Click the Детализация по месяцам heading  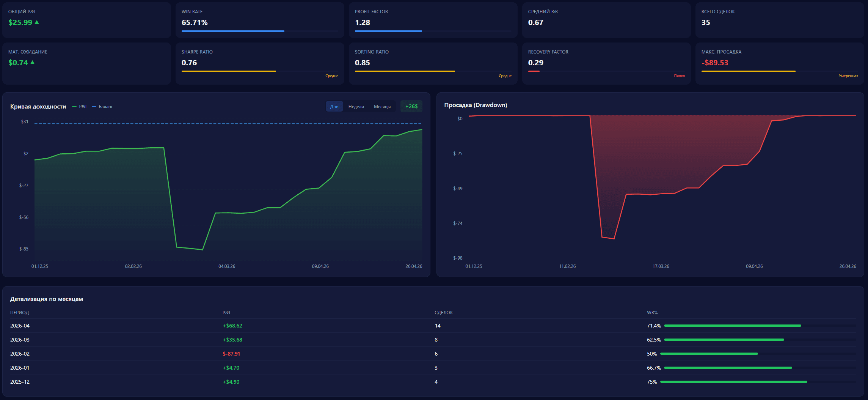[47, 299]
